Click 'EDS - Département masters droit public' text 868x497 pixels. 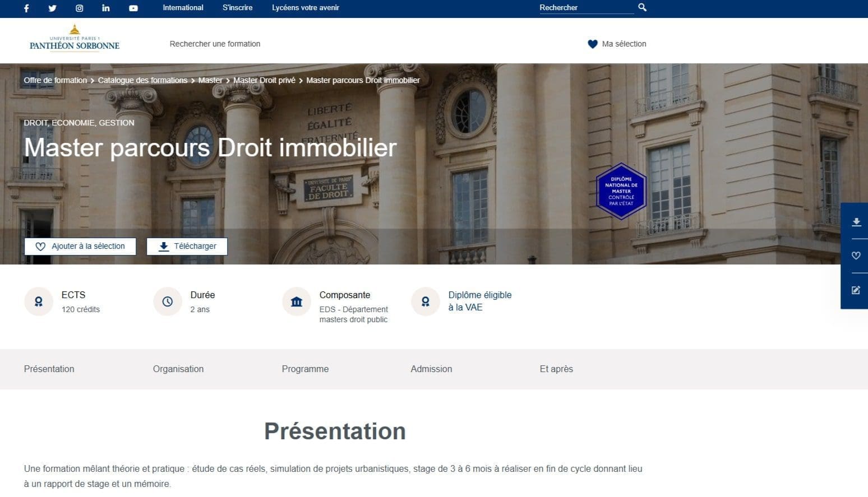tap(353, 314)
